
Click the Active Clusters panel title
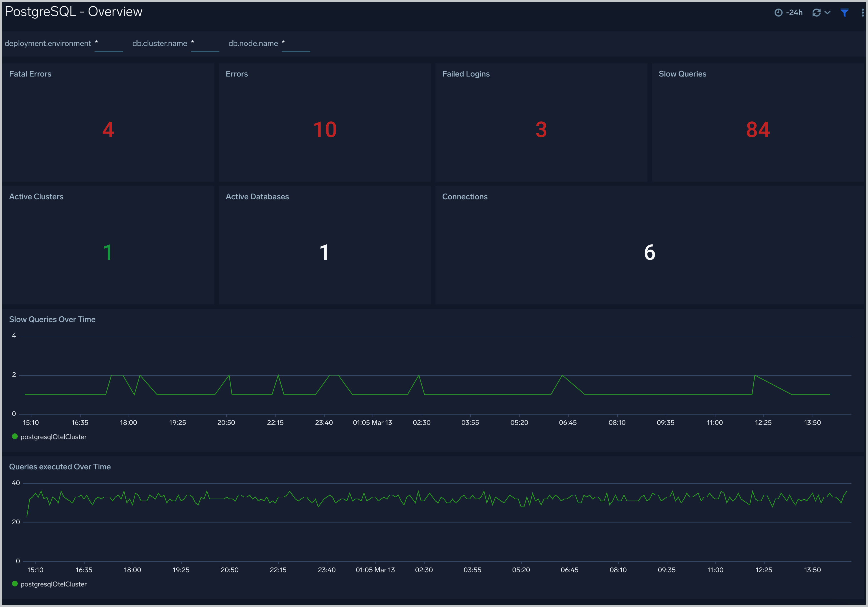[36, 197]
